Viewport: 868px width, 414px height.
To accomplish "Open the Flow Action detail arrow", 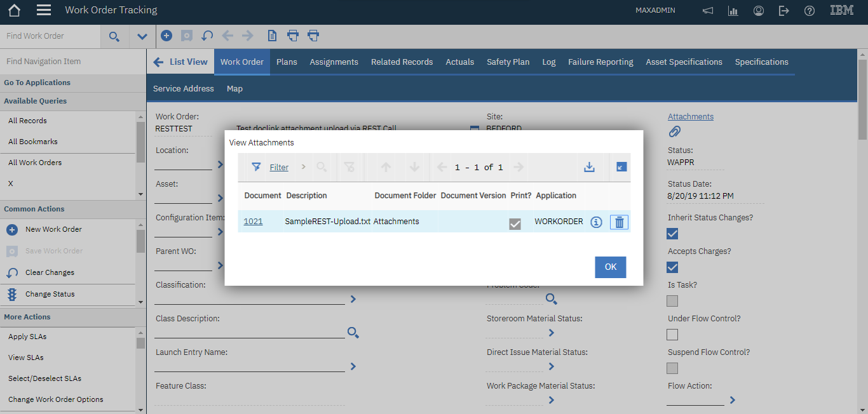I will pyautogui.click(x=732, y=400).
